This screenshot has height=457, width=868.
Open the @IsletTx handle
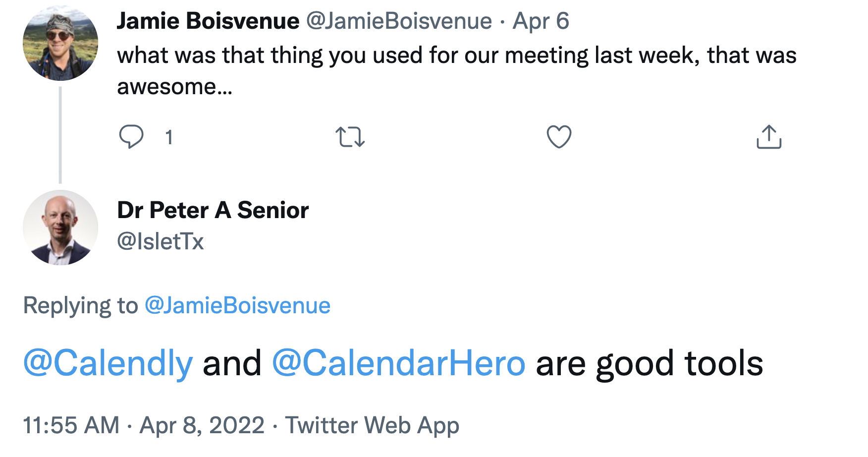tap(161, 241)
